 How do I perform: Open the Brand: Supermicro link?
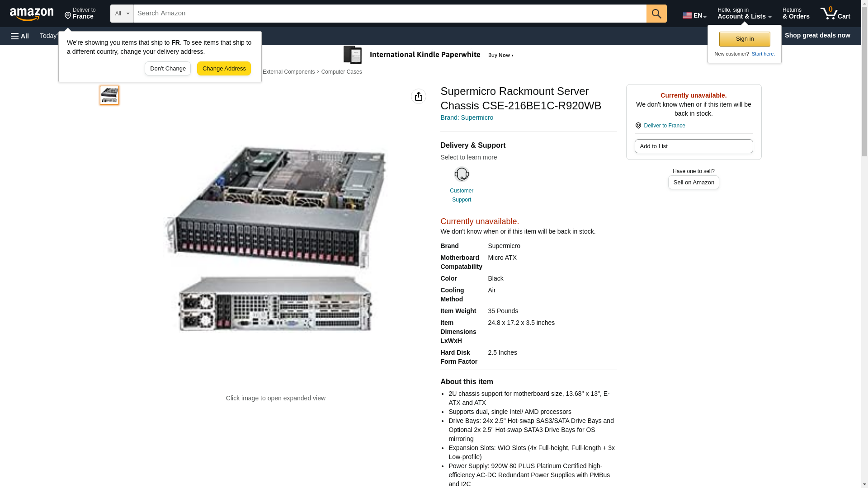click(467, 117)
